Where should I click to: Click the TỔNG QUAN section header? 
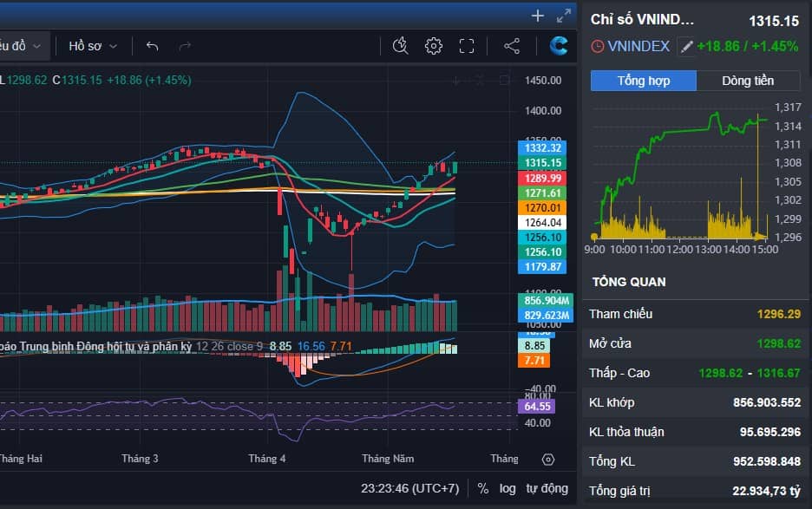(x=629, y=282)
